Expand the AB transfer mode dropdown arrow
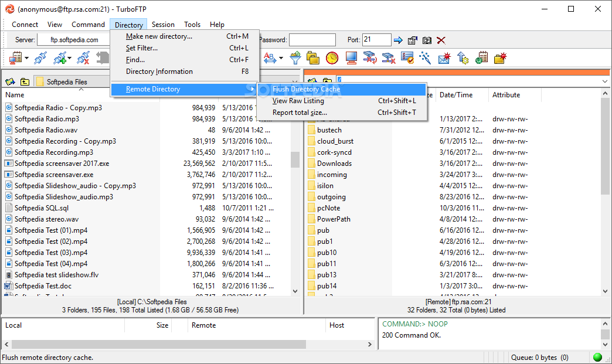Screen dimensions: 612x364 coord(281,59)
